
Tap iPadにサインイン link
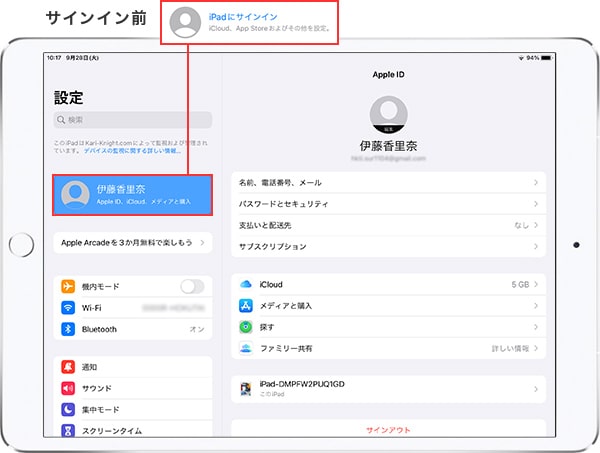(x=243, y=17)
